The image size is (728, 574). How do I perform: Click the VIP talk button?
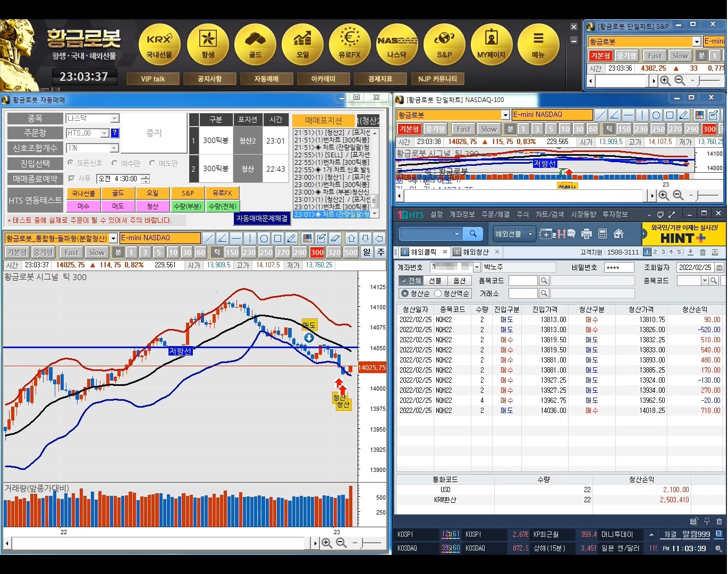tap(153, 79)
